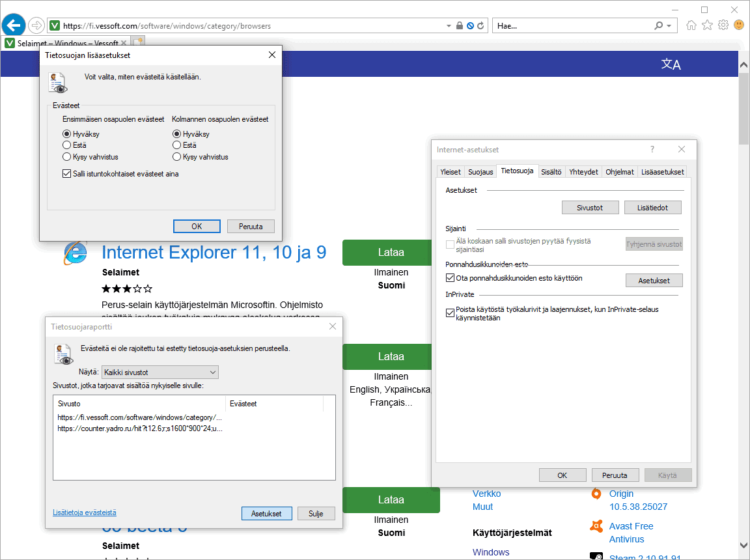Viewport: 750px width, 560px height.
Task: Click the Evästeet column header
Action: coord(275,404)
